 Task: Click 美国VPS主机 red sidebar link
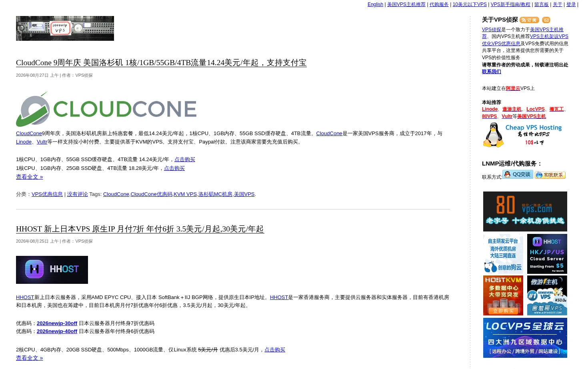click(531, 116)
